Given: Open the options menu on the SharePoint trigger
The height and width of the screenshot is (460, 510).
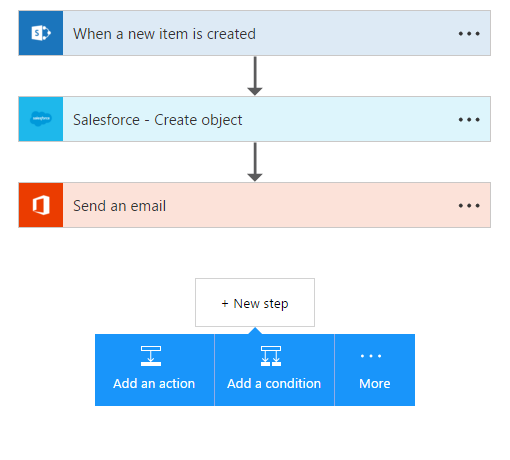Looking at the screenshot, I should pos(469,33).
